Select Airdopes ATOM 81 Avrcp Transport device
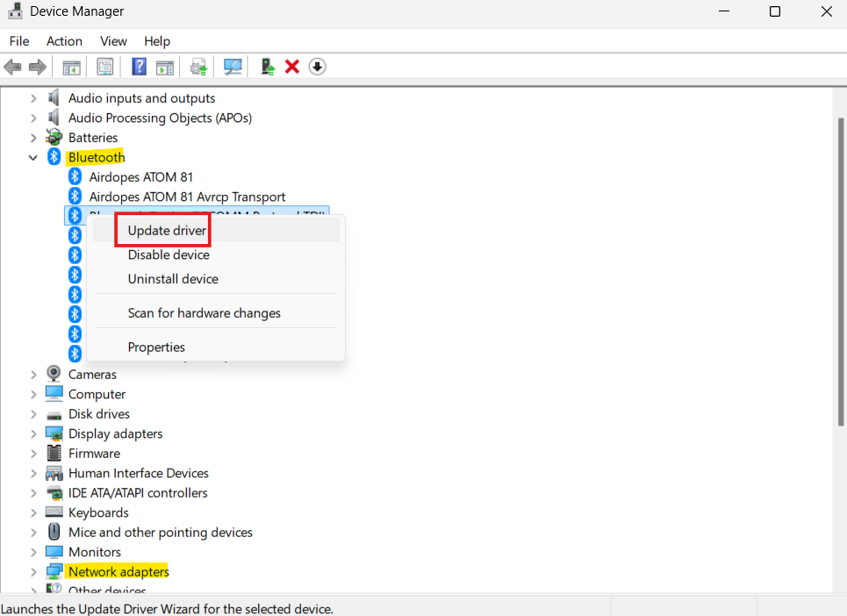Viewport: 847px width, 616px height. click(187, 197)
